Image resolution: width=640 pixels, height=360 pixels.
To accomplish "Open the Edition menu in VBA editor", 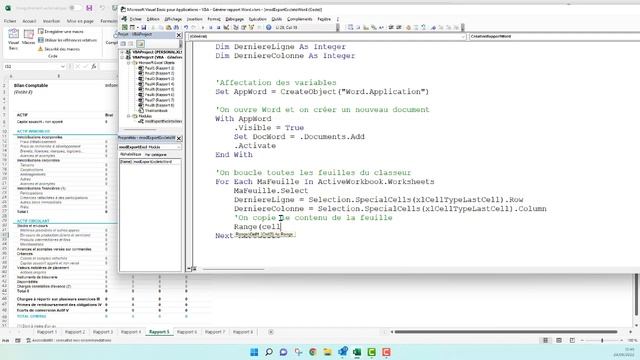I will click(153, 19).
